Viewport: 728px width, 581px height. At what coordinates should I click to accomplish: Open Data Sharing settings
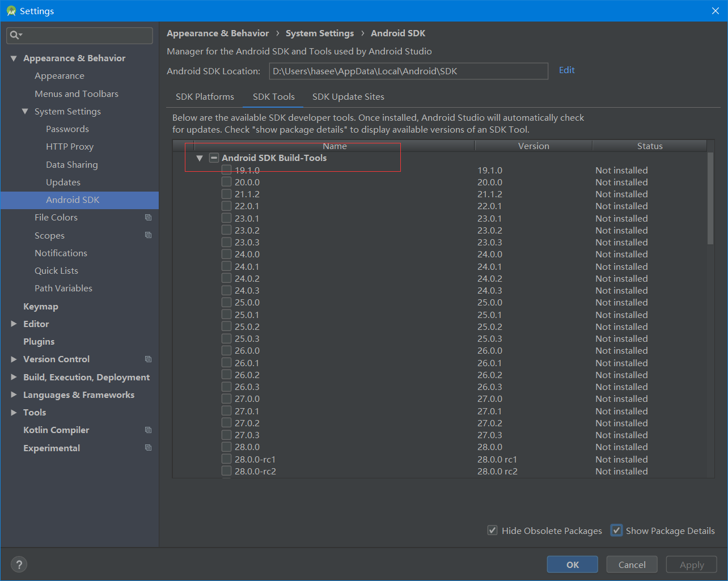tap(72, 165)
